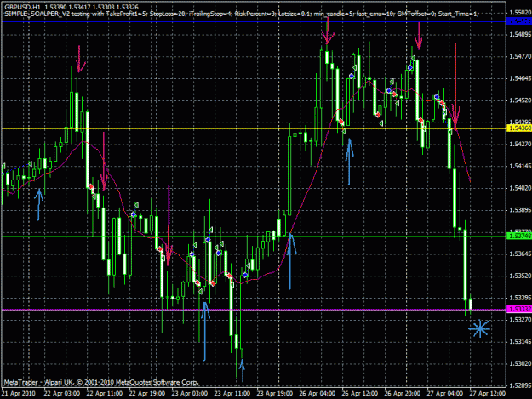Click the 22 Apr 19:00 time label

[x=147, y=394]
